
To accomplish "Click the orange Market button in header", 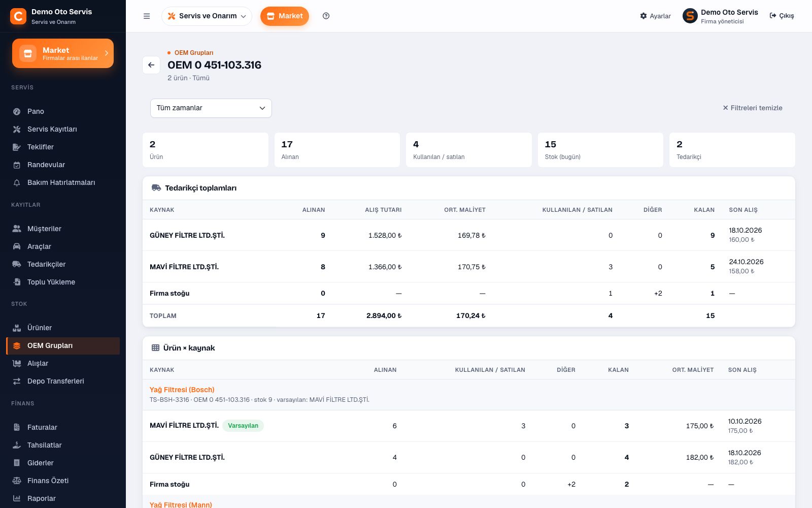I will pyautogui.click(x=285, y=16).
